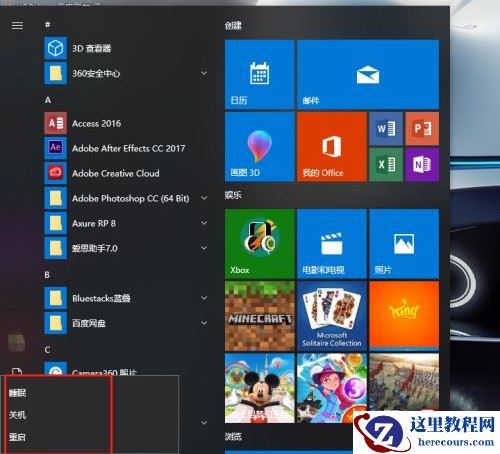500x454 pixels.
Task: Expand Adobe Photoshop CC (64 Bit) chevron
Action: [x=204, y=198]
